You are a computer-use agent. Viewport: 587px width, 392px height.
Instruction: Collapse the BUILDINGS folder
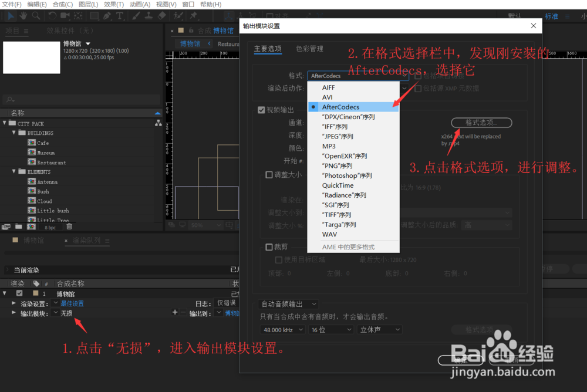tap(14, 133)
